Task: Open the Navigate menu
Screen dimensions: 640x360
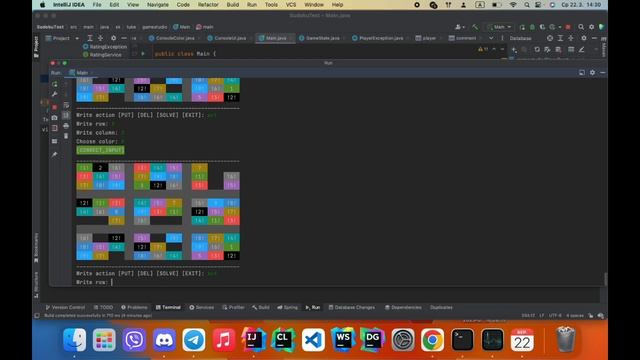Action: 158,5
